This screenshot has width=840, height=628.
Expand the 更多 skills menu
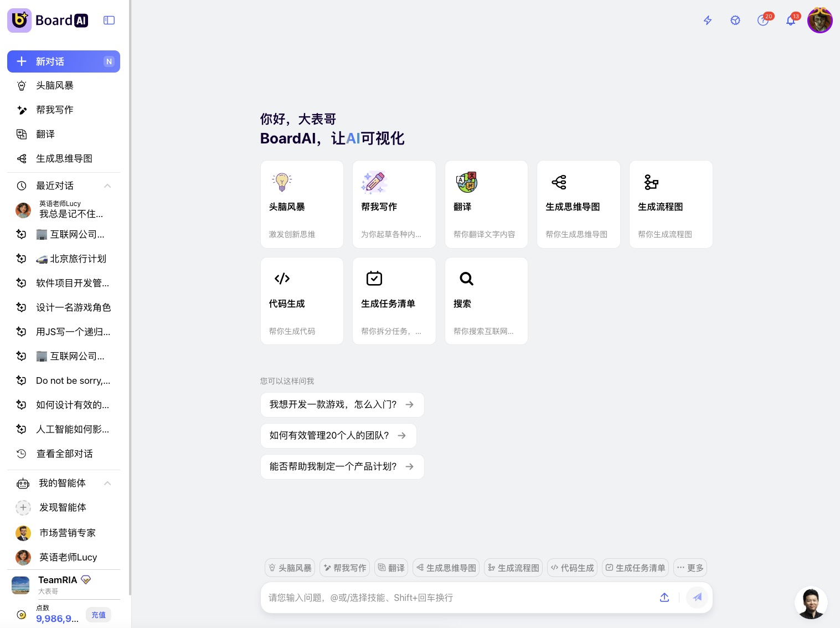(x=690, y=568)
